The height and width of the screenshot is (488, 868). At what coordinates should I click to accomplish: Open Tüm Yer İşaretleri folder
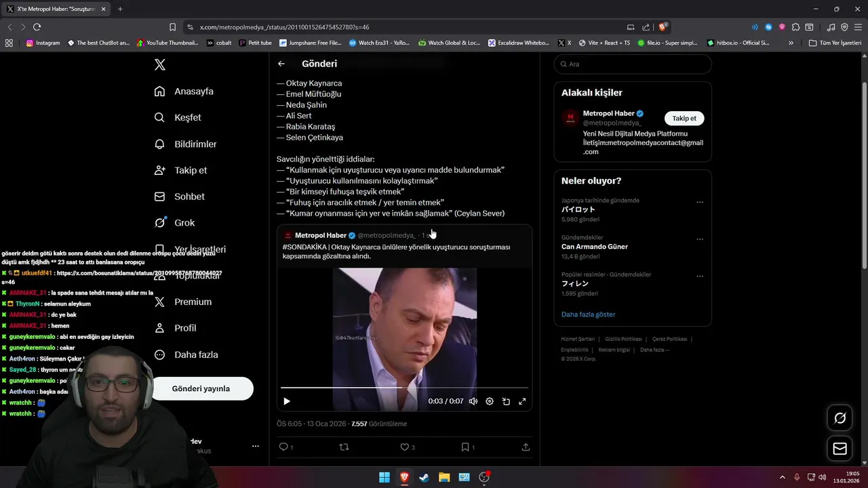(x=835, y=43)
